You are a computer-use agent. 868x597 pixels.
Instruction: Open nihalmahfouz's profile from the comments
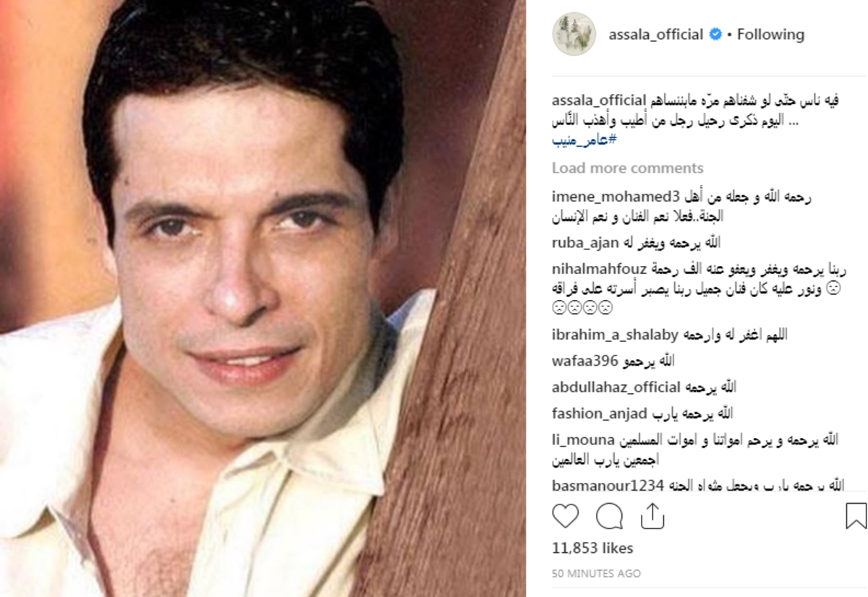600,270
